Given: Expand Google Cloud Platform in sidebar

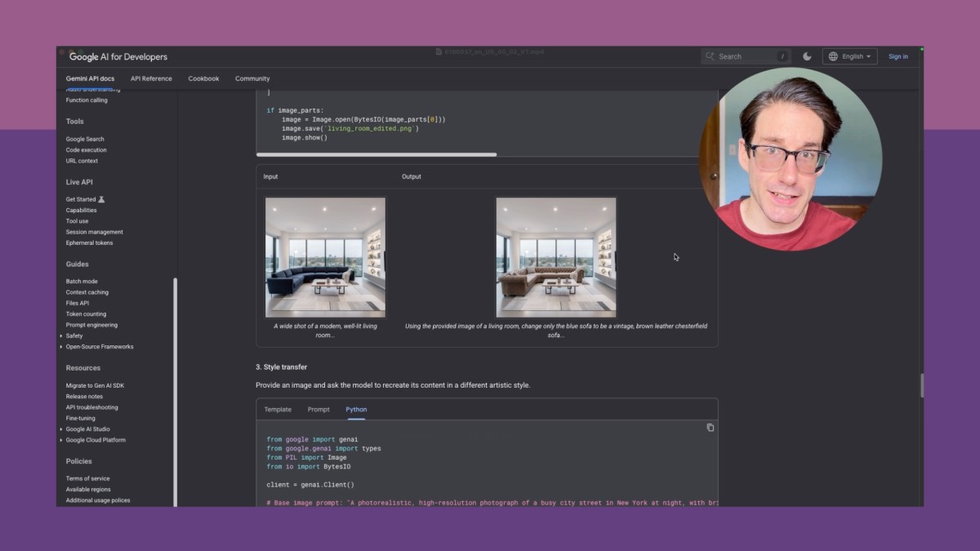Looking at the screenshot, I should [61, 440].
